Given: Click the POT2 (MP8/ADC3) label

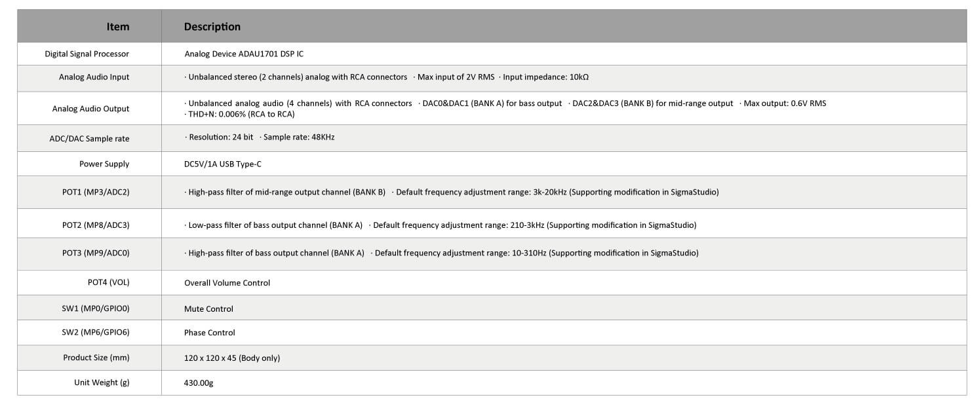Looking at the screenshot, I should click(x=96, y=225).
